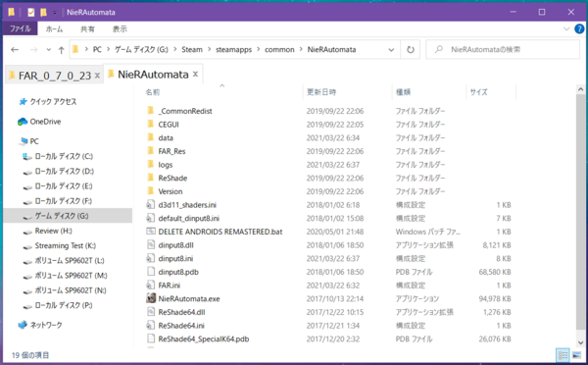This screenshot has height=365, width=588.
Task: Open the help question mark icon
Action: pyautogui.click(x=579, y=28)
